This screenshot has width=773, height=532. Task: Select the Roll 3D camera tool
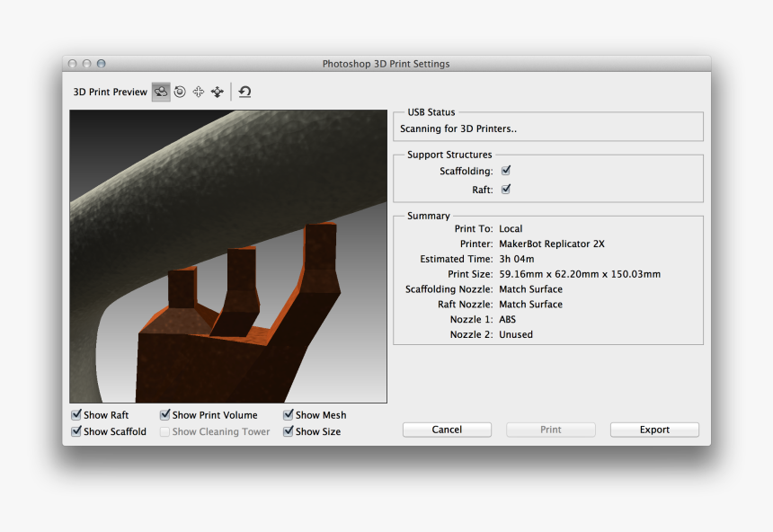pos(179,91)
